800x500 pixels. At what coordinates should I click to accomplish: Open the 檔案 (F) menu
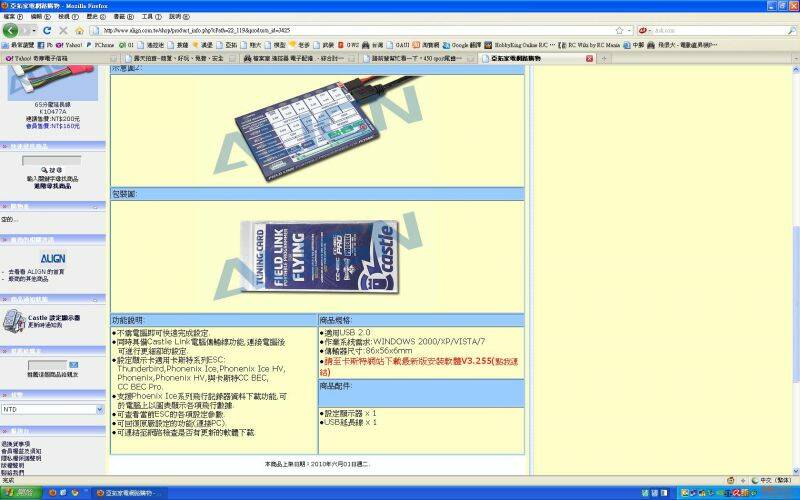click(x=13, y=17)
